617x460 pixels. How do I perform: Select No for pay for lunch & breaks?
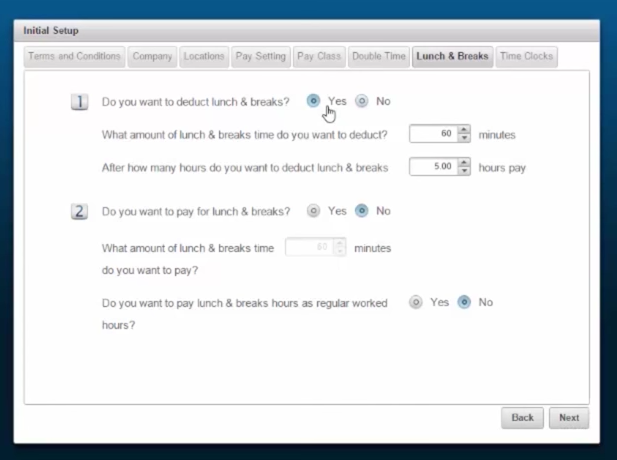click(x=362, y=211)
